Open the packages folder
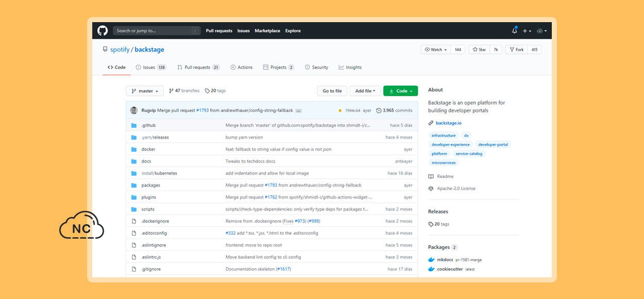This screenshot has height=299, width=644. click(151, 185)
